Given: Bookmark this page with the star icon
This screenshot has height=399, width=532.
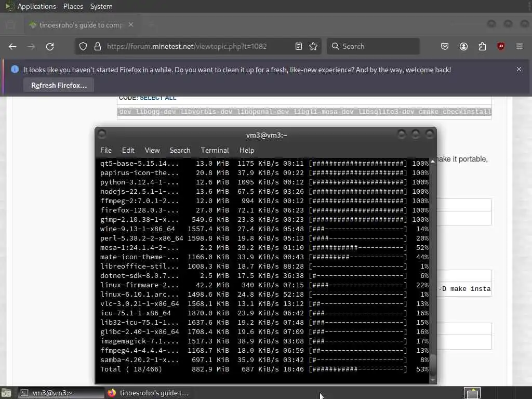Looking at the screenshot, I should coord(313,46).
